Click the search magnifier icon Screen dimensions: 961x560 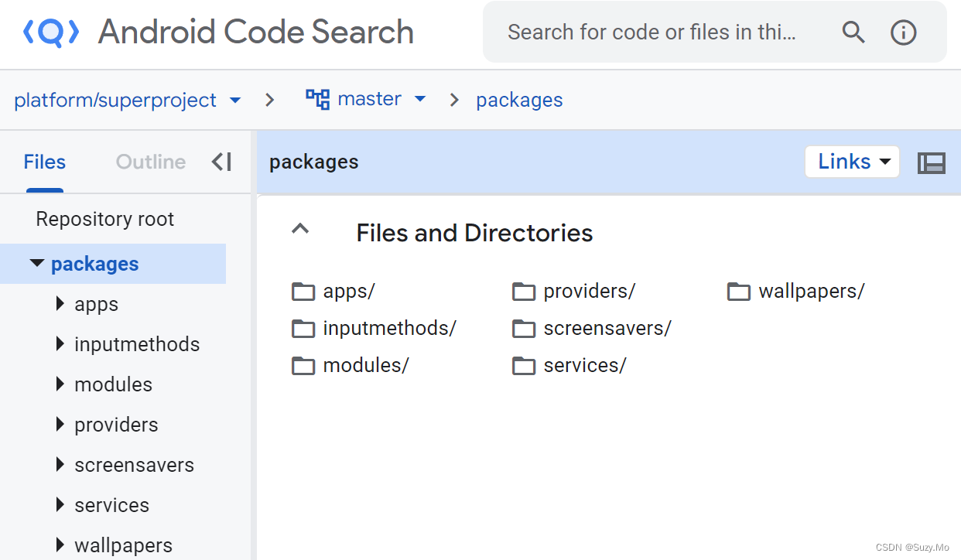[853, 32]
